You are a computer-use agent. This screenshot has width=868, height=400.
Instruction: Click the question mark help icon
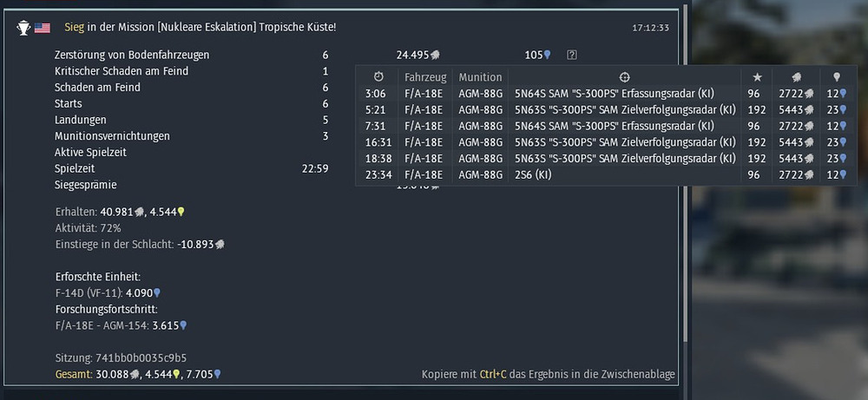(572, 55)
